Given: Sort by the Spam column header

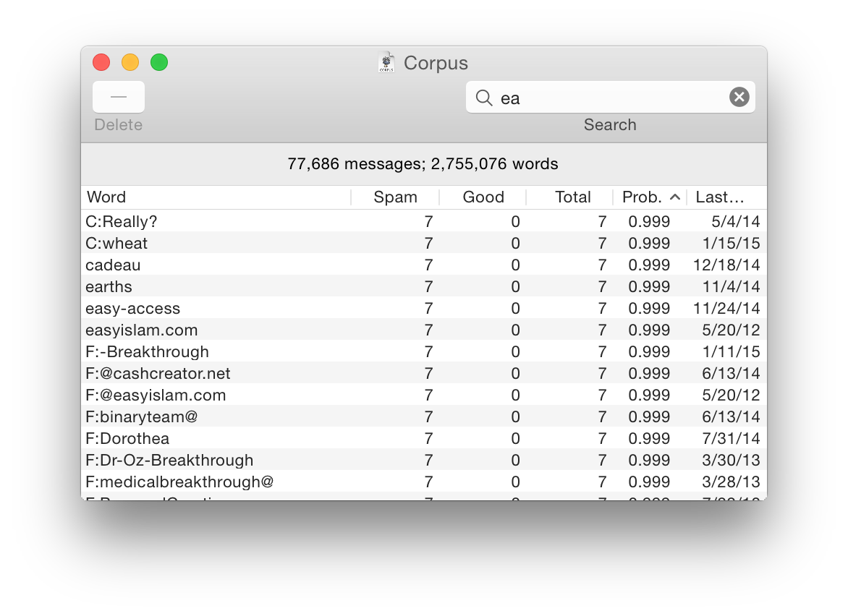Looking at the screenshot, I should pyautogui.click(x=395, y=197).
